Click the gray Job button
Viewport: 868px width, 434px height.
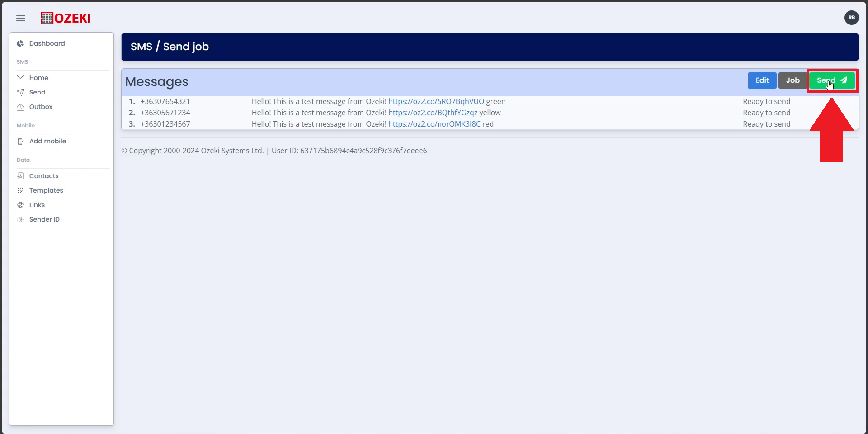click(x=793, y=80)
